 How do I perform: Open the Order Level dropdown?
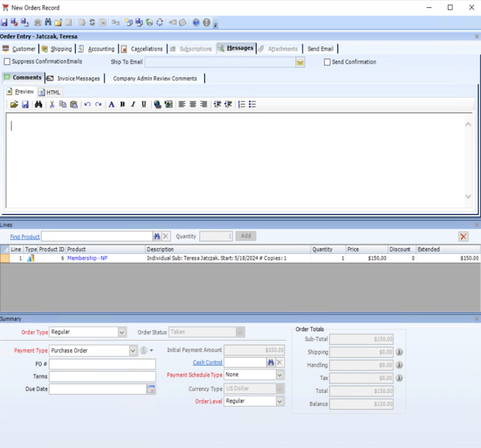[280, 401]
